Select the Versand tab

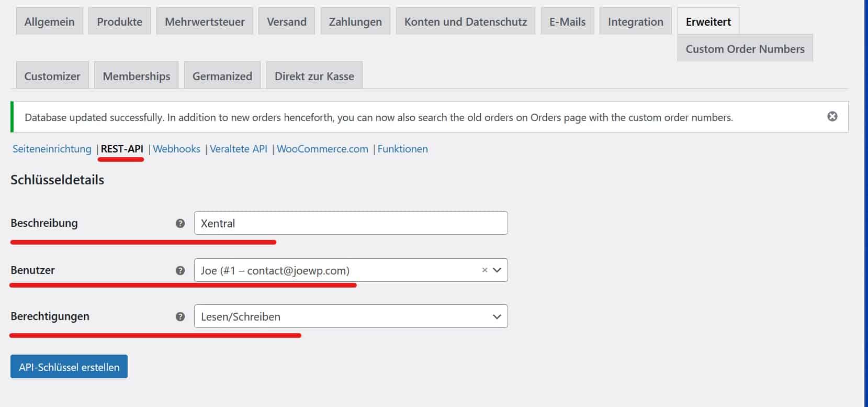click(287, 21)
